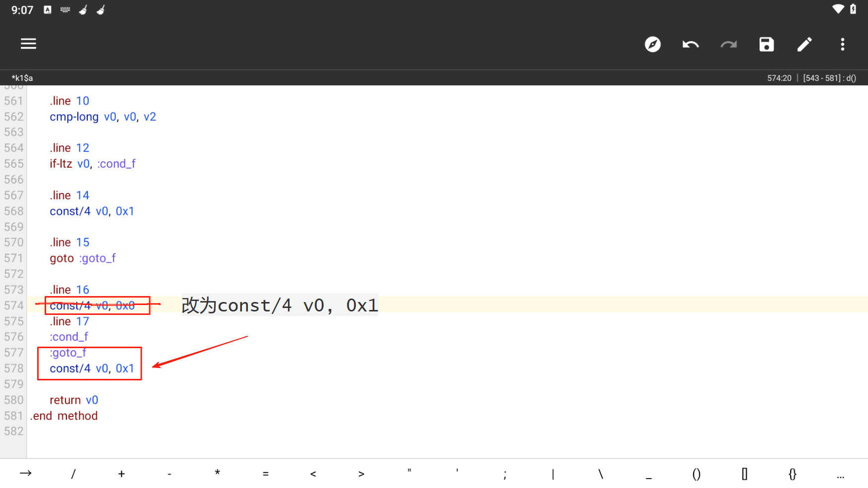Click the goto :goto_f statement

pos(83,258)
